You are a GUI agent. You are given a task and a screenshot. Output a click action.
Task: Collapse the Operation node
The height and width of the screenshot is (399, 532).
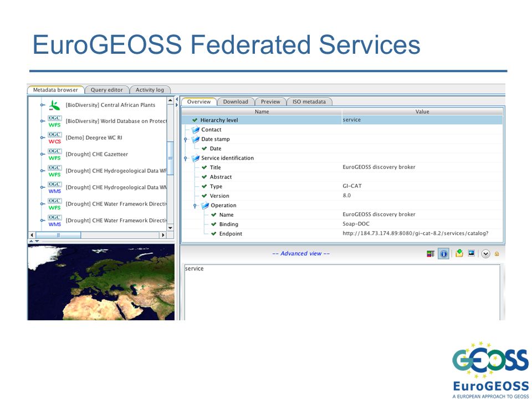click(195, 206)
